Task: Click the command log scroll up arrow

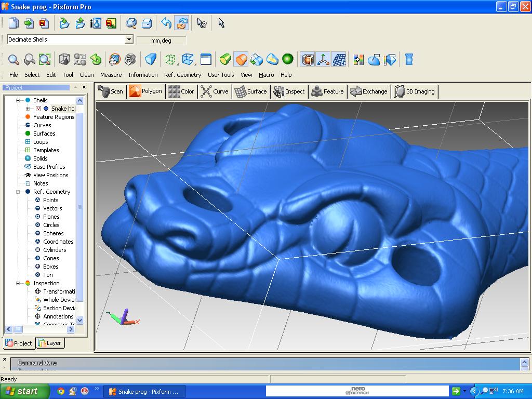Action: pos(525,362)
